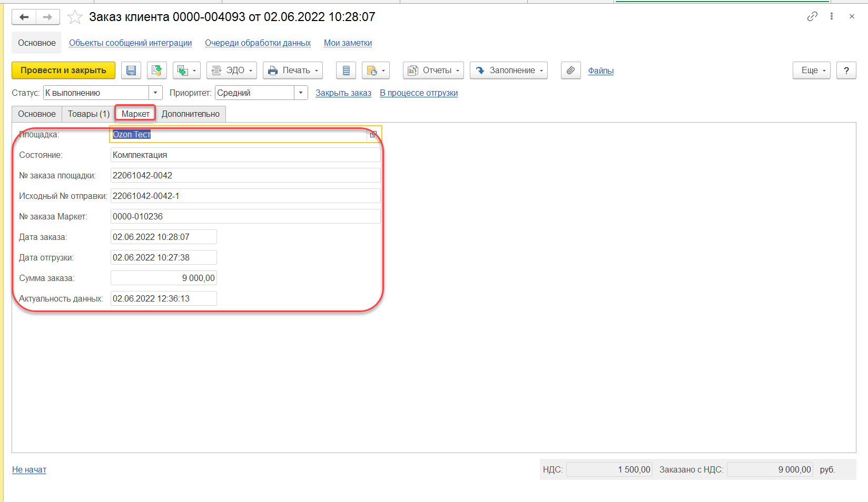
Task: Click the Состояние field
Action: [x=245, y=155]
